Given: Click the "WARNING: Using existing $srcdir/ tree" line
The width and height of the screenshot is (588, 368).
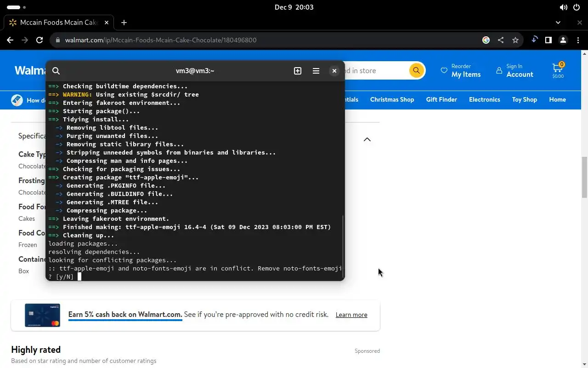Looking at the screenshot, I should click(124, 95).
